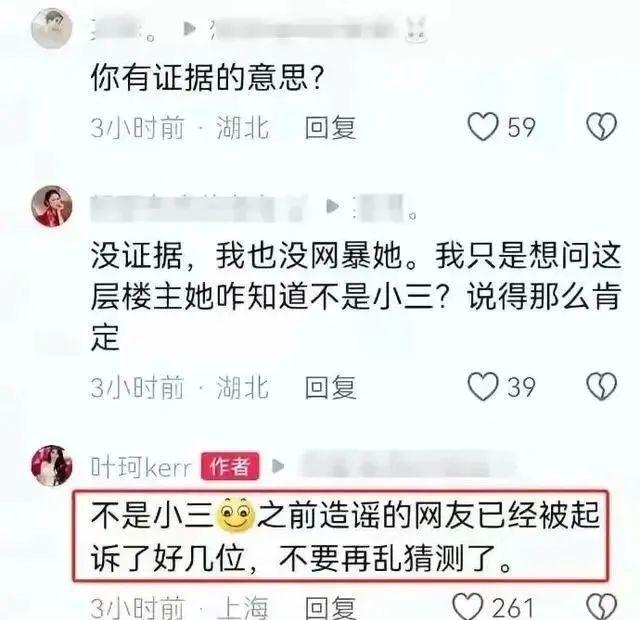This screenshot has height=620, width=640.
Task: Open blurred username of second commenter
Action: point(199,208)
